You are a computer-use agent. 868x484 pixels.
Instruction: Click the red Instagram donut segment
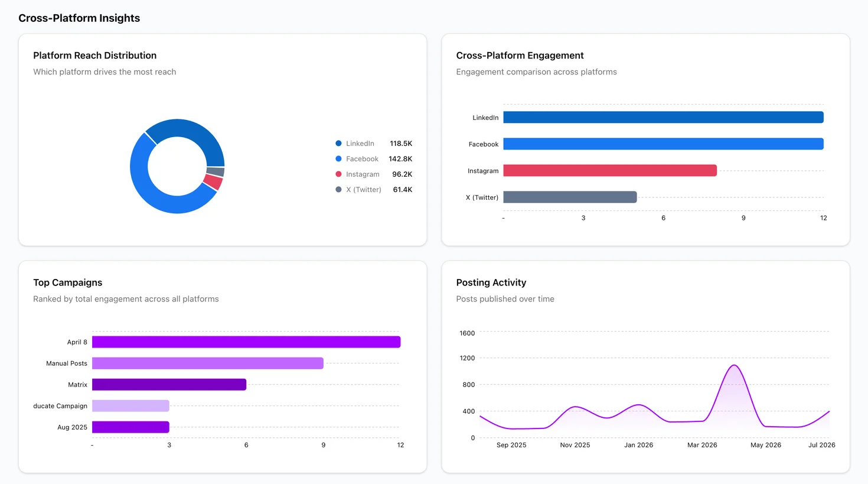tap(213, 182)
